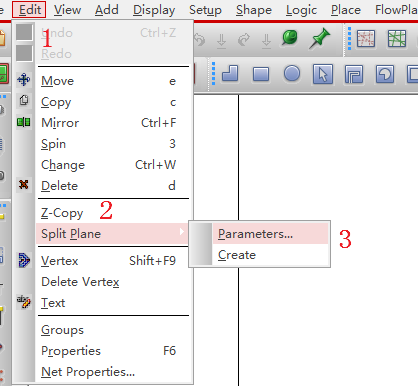
Task: Click the green-lined grid toolbar icon
Action: (397, 38)
